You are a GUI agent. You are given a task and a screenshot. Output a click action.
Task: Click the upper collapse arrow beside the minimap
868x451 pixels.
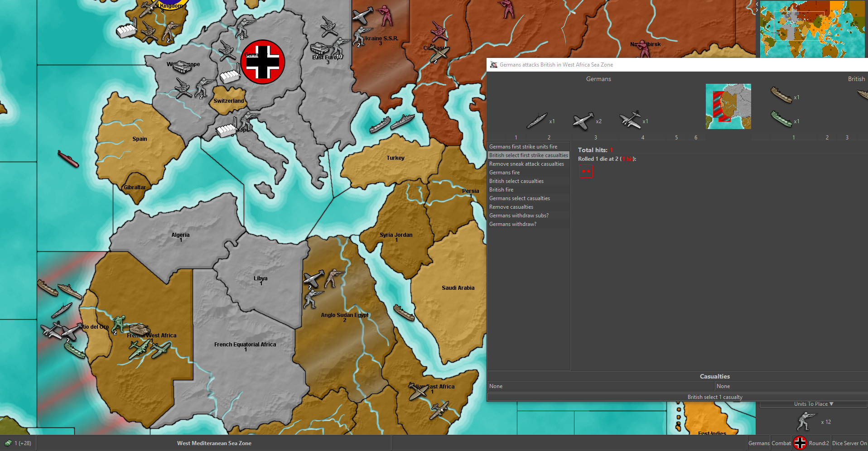click(757, 4)
